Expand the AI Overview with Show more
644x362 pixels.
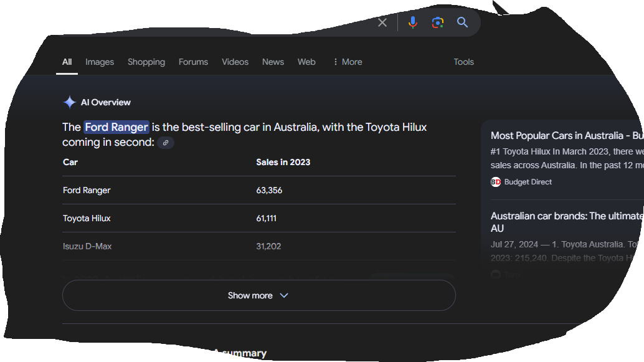258,295
